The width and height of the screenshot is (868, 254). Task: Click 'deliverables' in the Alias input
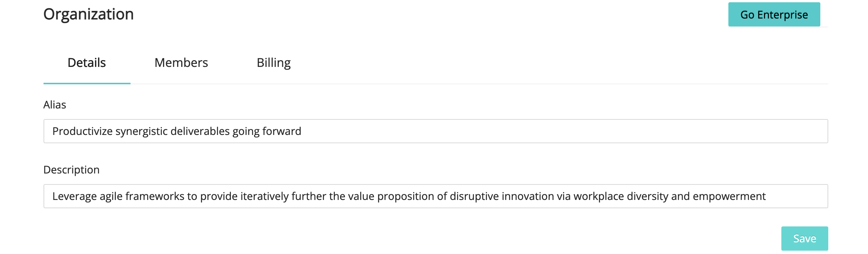200,131
